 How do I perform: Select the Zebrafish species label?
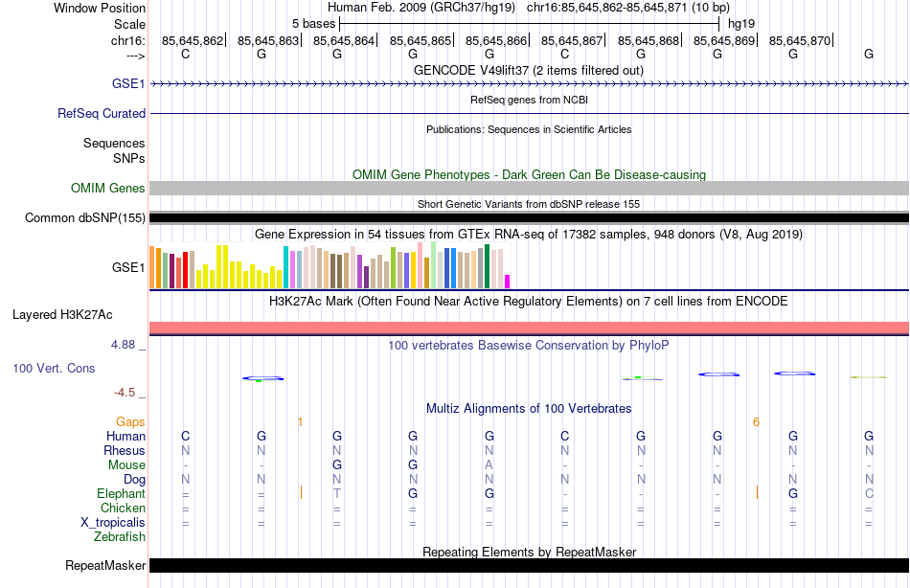point(120,536)
